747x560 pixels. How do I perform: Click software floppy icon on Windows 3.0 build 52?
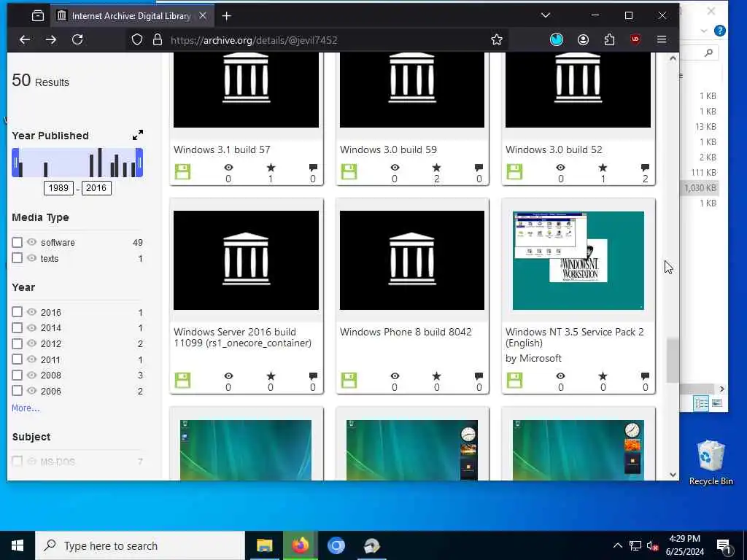(x=514, y=172)
